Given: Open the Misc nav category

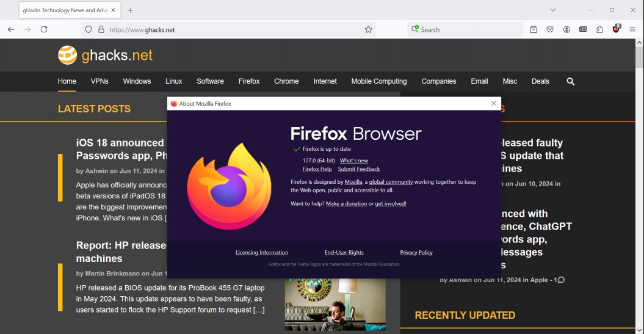Looking at the screenshot, I should click(x=510, y=81).
